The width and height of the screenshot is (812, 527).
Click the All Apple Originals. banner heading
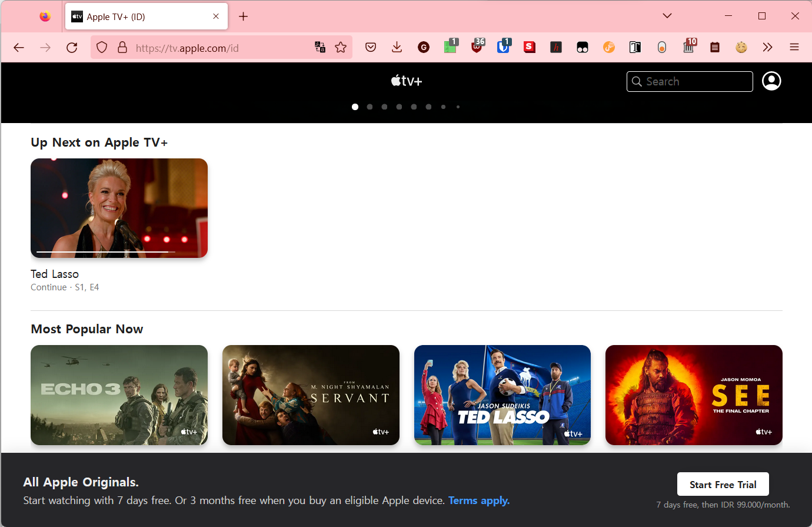(81, 482)
